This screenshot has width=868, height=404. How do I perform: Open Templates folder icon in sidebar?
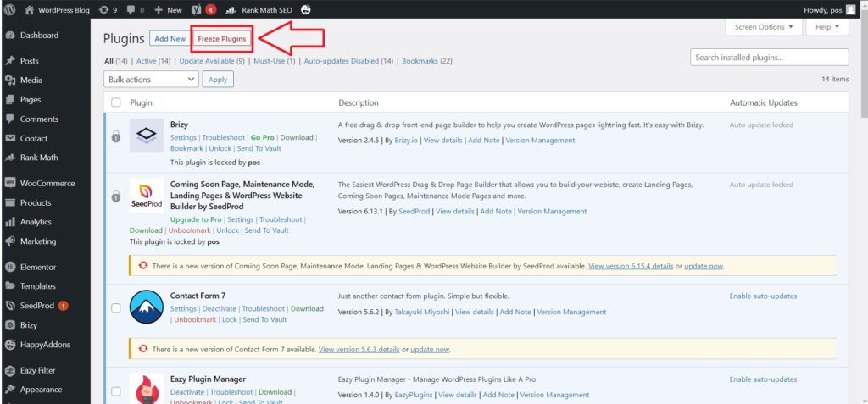[10, 286]
